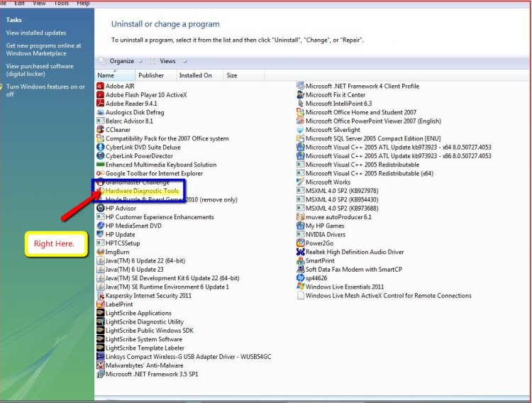Click the ImgBurn icon
This screenshot has width=532, height=403.
pos(100,252)
